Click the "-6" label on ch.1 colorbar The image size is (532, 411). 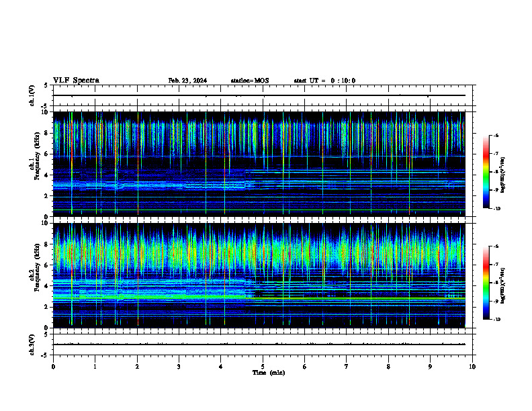click(x=496, y=135)
